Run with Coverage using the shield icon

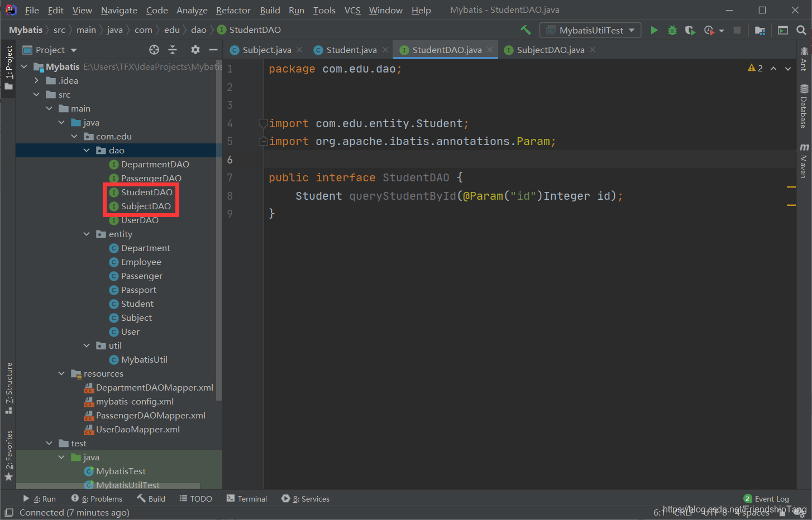690,30
